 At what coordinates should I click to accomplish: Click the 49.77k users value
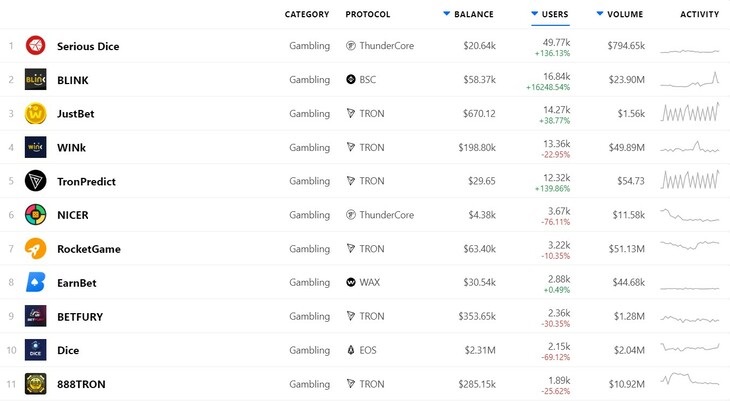556,42
